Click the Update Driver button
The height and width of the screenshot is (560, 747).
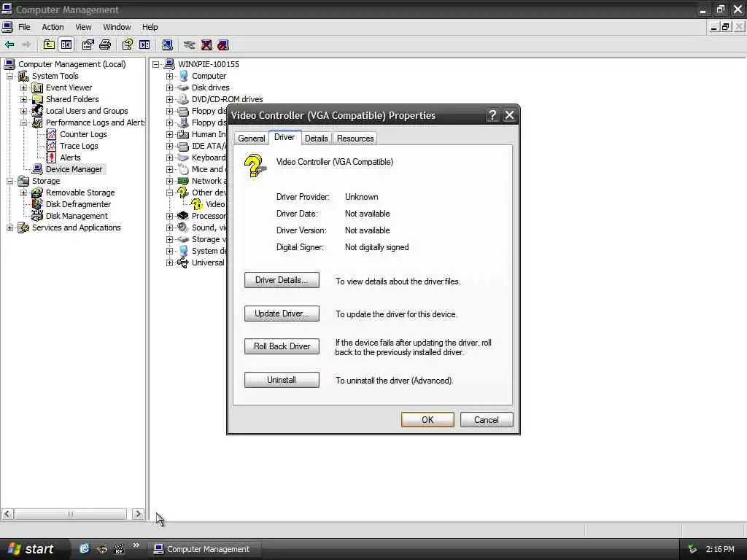pos(282,314)
